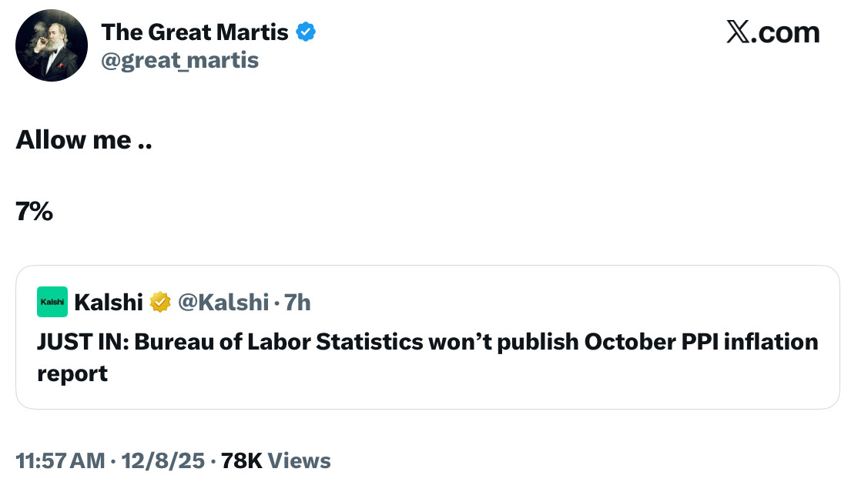Click the 11:57 AM post time
Viewport: 868px width, 482px height.
(x=60, y=460)
